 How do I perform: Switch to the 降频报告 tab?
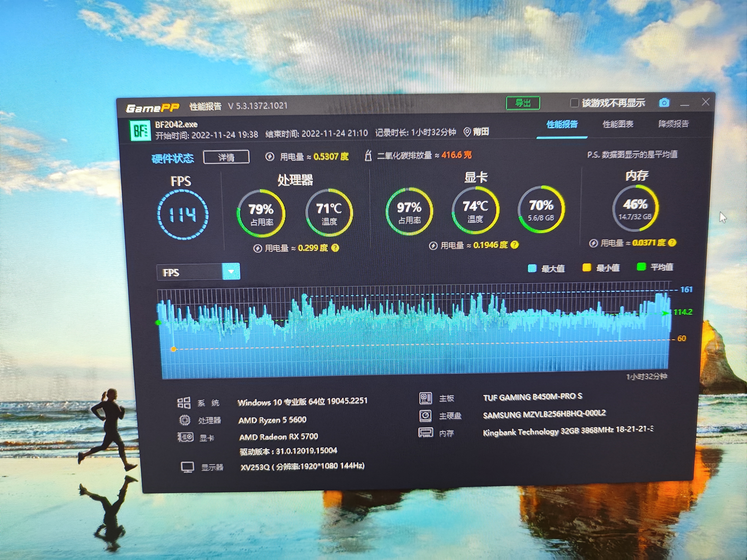click(673, 124)
